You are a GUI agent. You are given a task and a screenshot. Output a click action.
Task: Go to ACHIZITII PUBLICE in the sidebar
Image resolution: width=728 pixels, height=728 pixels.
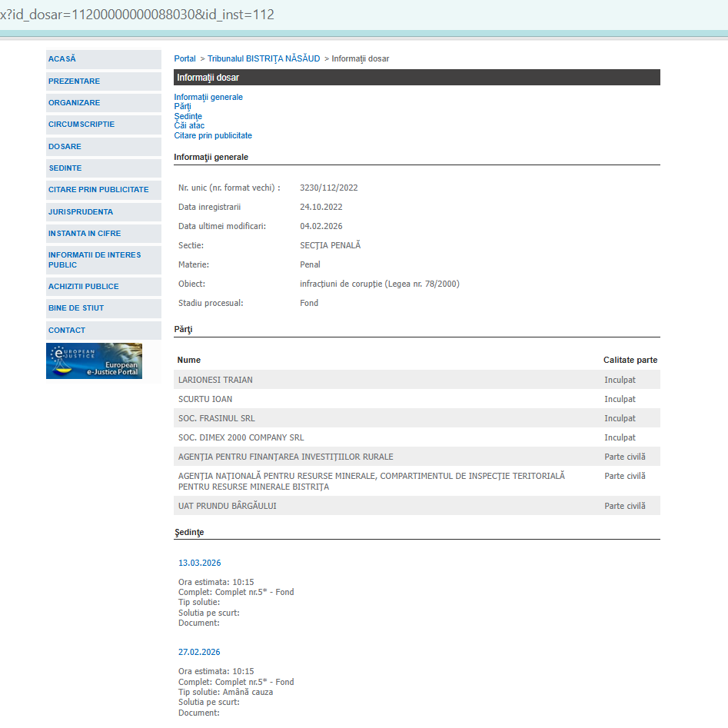tap(83, 287)
